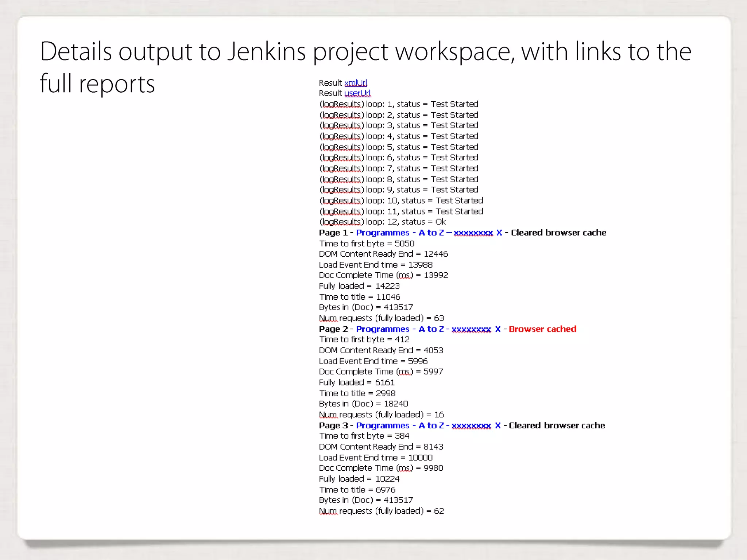The width and height of the screenshot is (747, 560).
Task: Click 'Time to first byte = 412'
Action: tap(364, 339)
